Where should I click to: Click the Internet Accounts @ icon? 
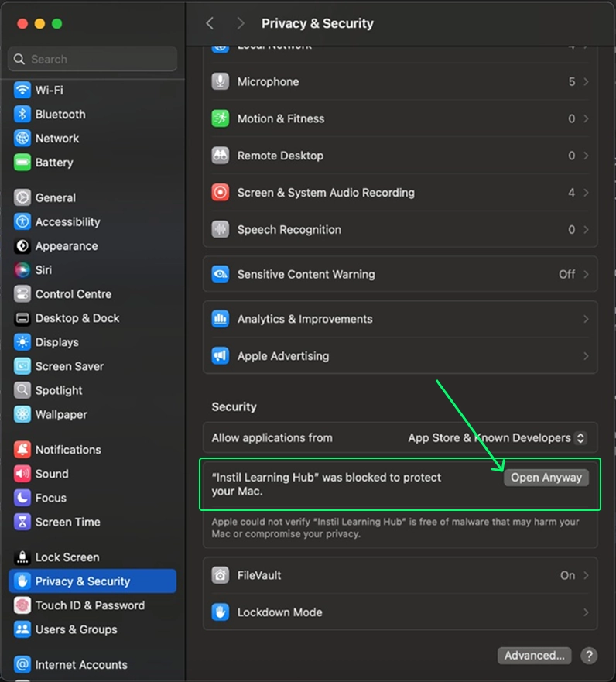click(22, 665)
